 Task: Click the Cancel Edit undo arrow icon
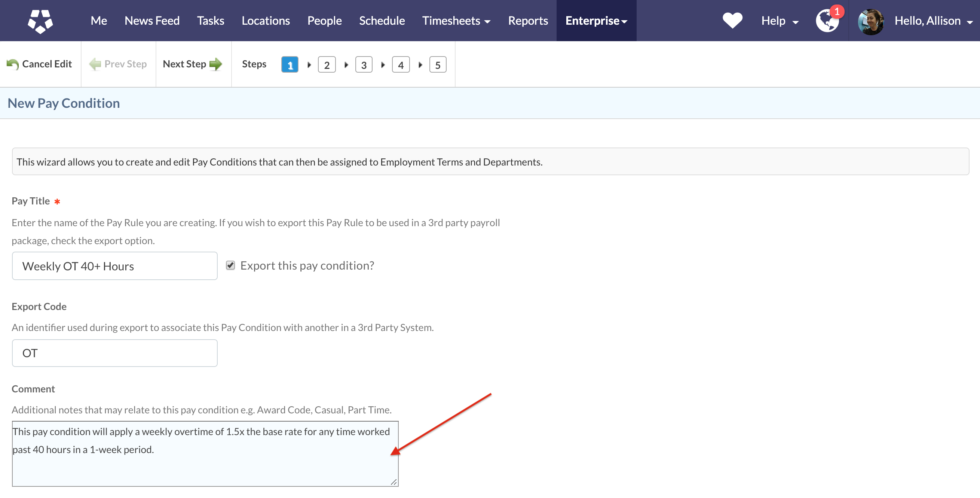[x=13, y=64]
